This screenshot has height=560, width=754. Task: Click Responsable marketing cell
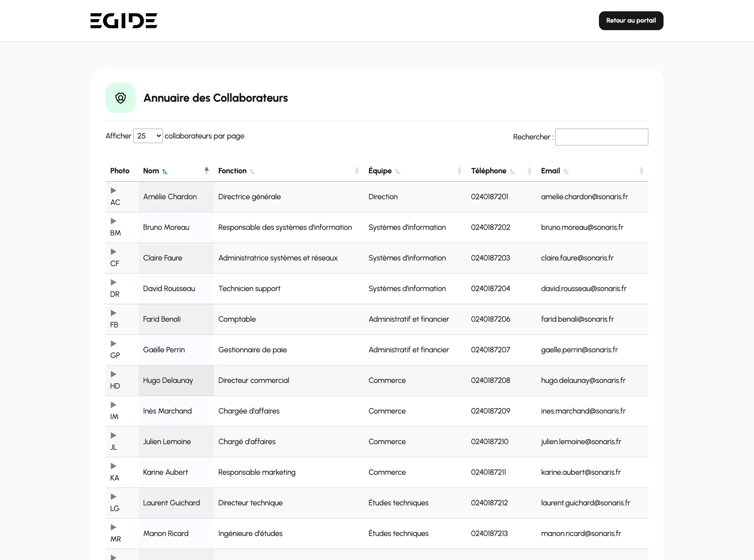point(257,472)
